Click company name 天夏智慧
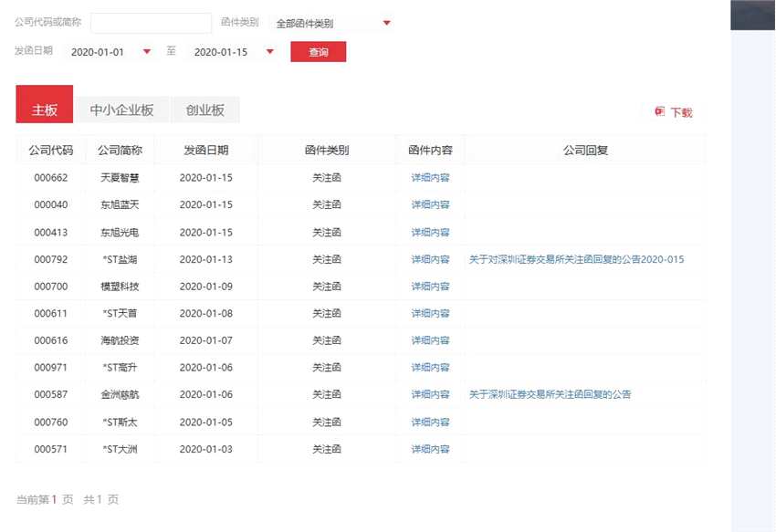The image size is (776, 532). (120, 178)
